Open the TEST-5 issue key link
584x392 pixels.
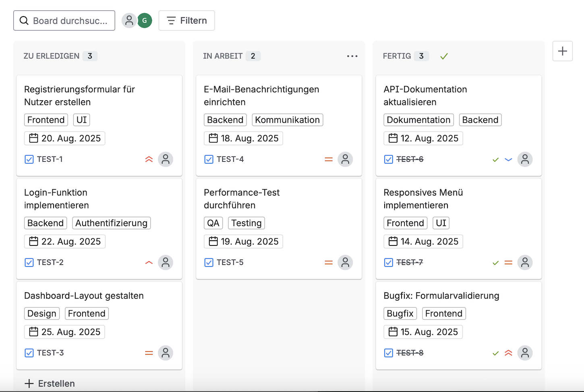[x=230, y=262]
